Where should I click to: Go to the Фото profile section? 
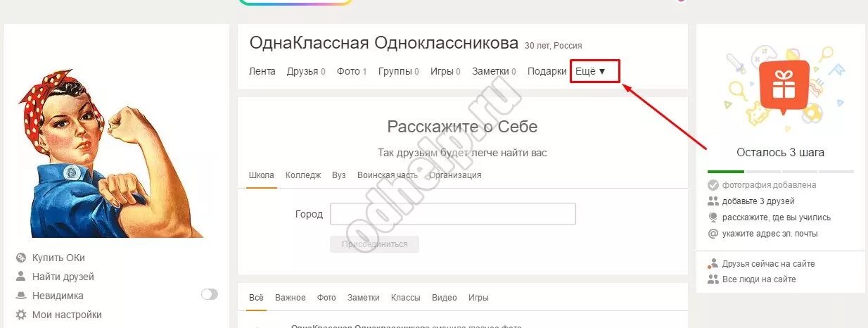[352, 71]
